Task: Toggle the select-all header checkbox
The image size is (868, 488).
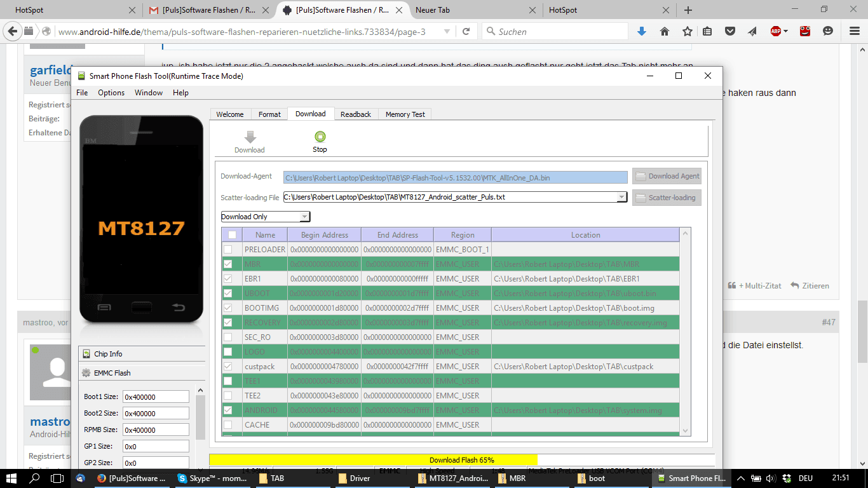Action: [232, 235]
